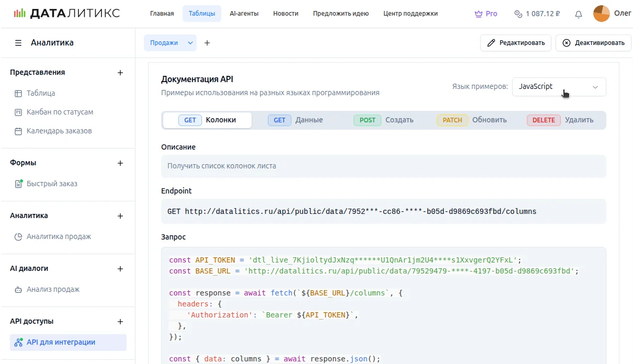Open the Язык примеров JavaScript dropdown

click(x=559, y=87)
